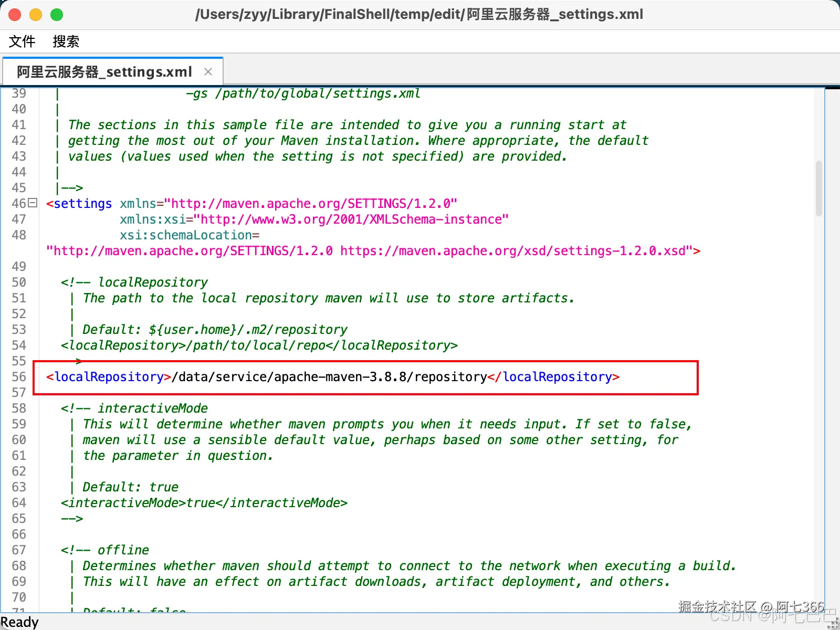Viewport: 840px width, 630px height.
Task: Click the settings-1.2.0.xsd URL text
Action: 517,251
